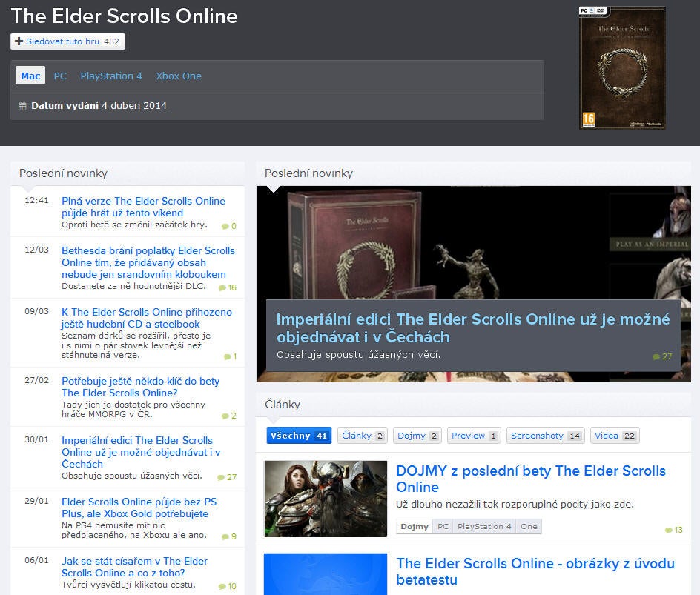Click text 'Už dlouho nezažili tak rozporuplné pocity'
Image resolution: width=700 pixels, height=595 pixels.
click(515, 505)
